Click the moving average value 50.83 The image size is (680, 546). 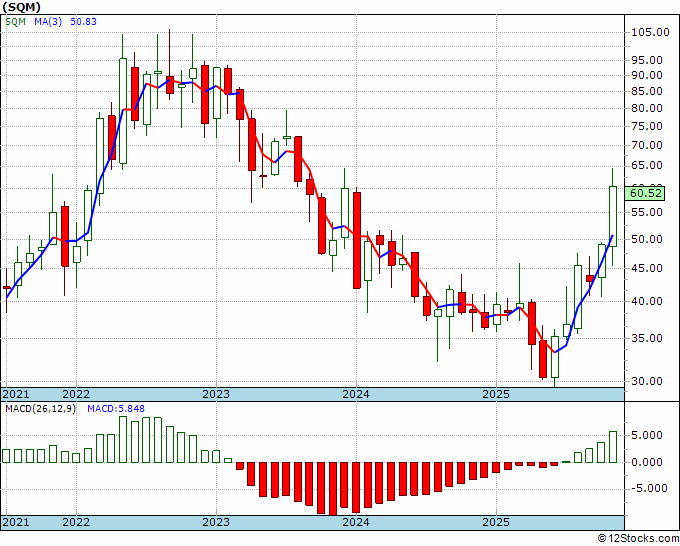(x=83, y=22)
